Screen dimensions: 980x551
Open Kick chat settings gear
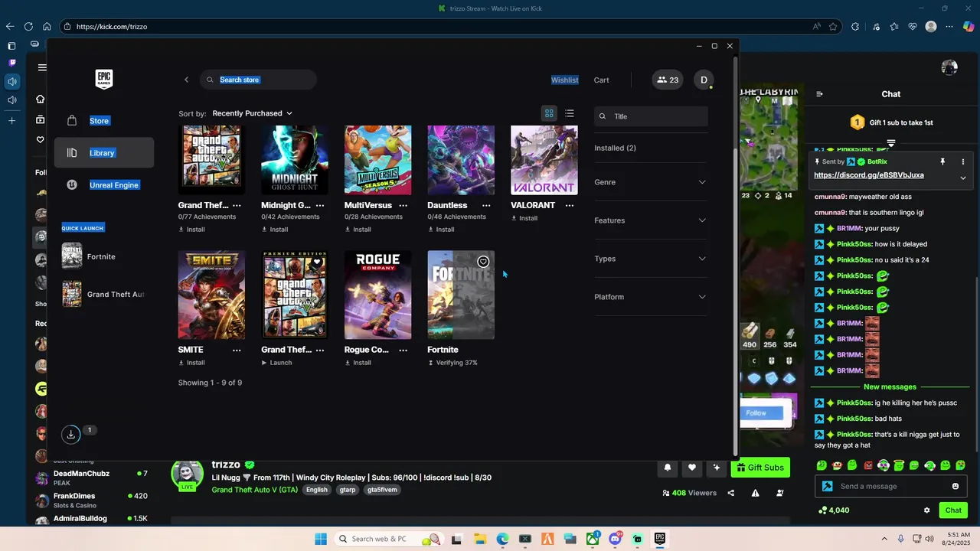click(x=926, y=510)
